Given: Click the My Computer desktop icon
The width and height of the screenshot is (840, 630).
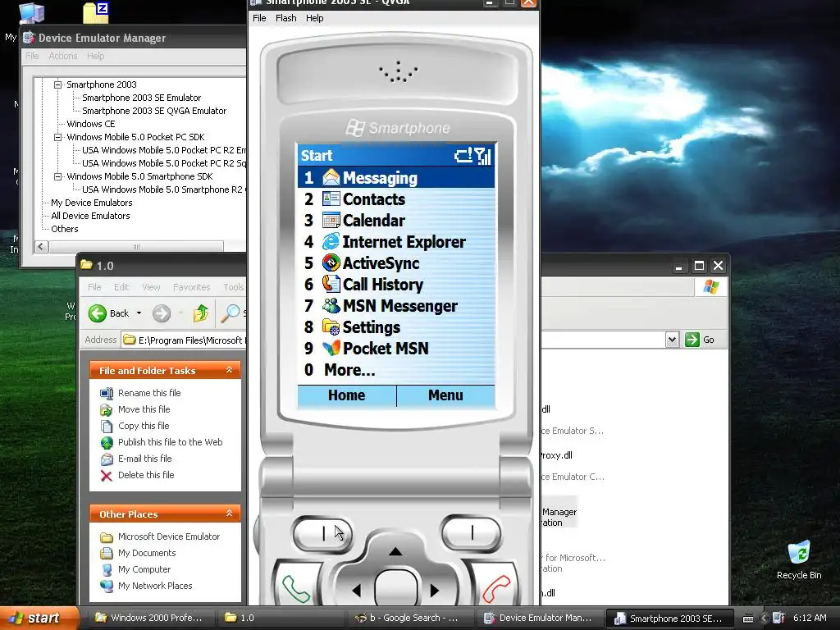Looking at the screenshot, I should click(32, 13).
